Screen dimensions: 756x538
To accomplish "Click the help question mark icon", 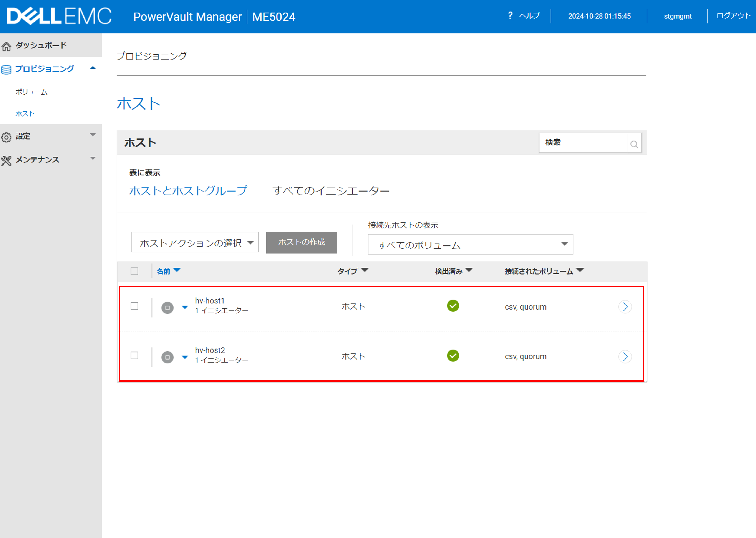I will pyautogui.click(x=510, y=16).
